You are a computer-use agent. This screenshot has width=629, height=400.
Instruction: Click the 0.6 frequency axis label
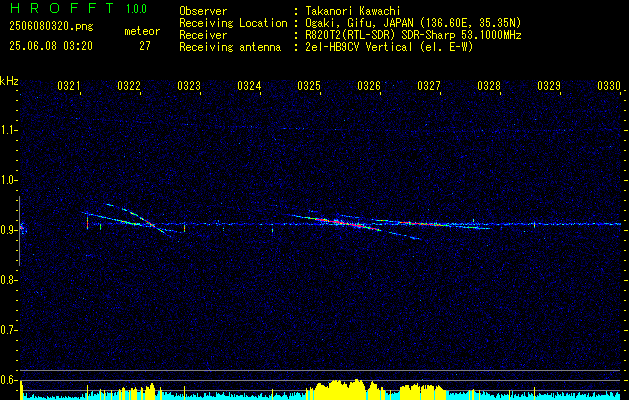point(9,380)
